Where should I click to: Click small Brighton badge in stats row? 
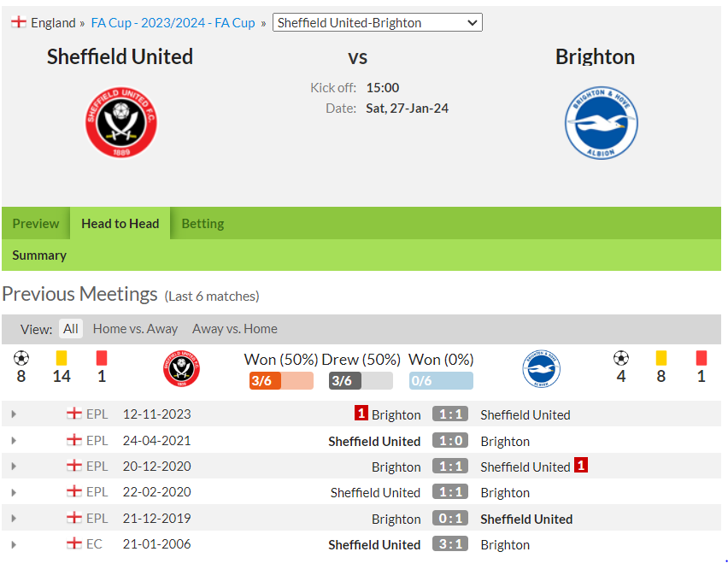pyautogui.click(x=542, y=369)
